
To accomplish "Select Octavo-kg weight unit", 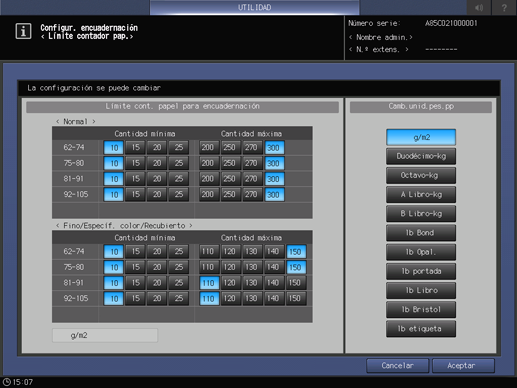I will [x=421, y=175].
